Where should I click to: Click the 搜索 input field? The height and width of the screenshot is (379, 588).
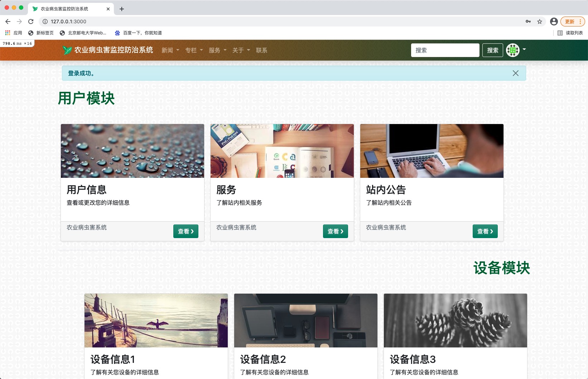pos(445,50)
